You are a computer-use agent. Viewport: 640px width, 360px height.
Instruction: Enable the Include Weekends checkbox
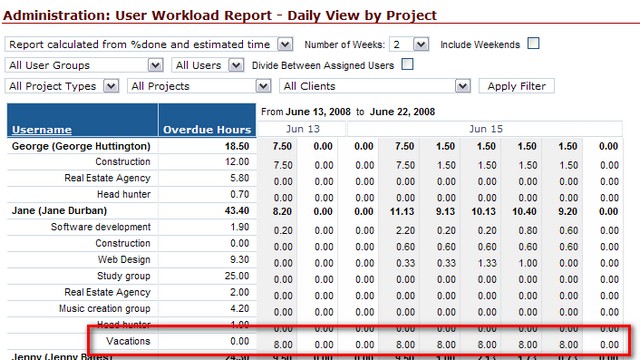533,43
